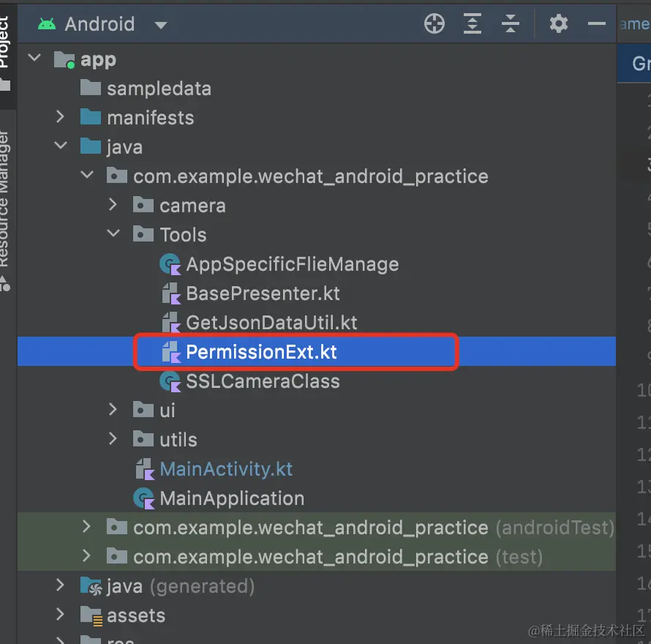651x644 pixels.
Task: Click the AppSpecificFlieManage Kotlin class icon
Action: [170, 264]
